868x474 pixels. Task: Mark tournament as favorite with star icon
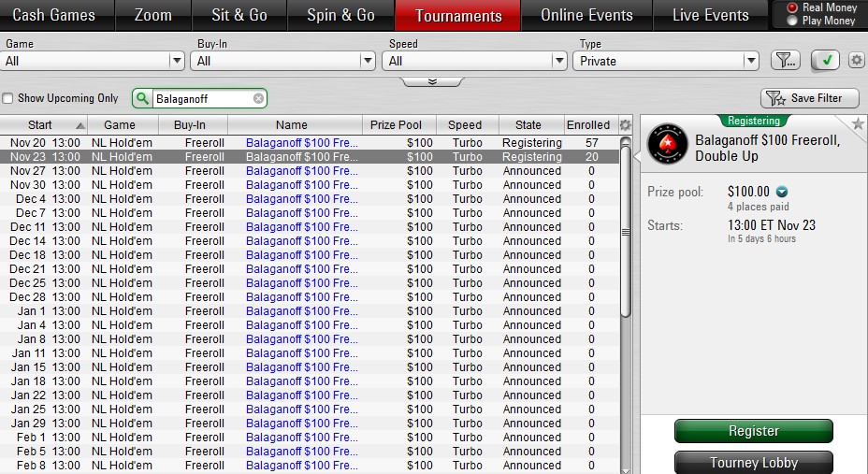click(x=857, y=124)
